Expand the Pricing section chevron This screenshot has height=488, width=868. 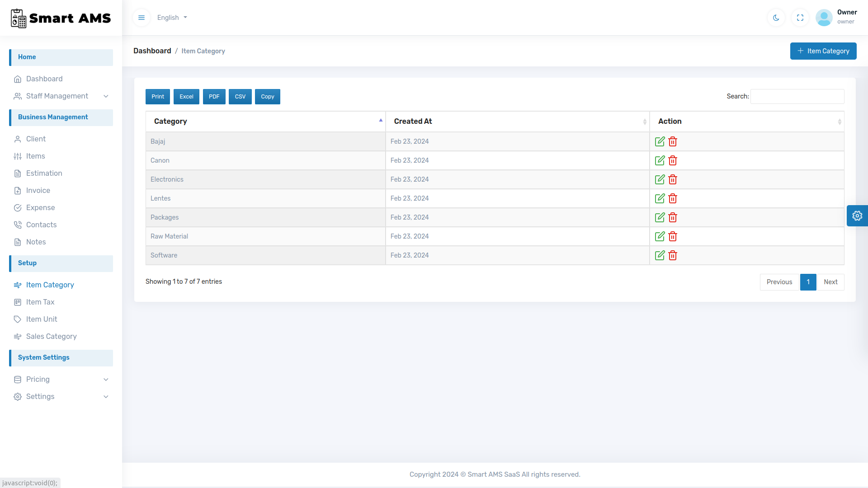[106, 380]
